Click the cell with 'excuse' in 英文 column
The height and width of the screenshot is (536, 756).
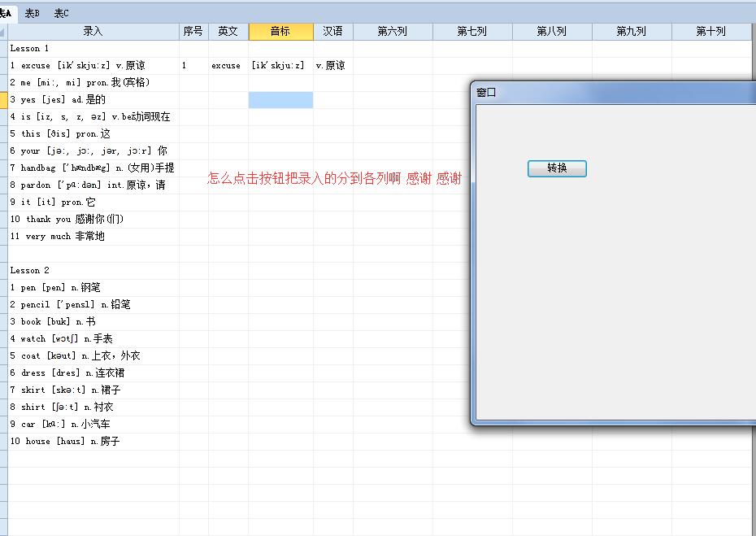point(228,66)
